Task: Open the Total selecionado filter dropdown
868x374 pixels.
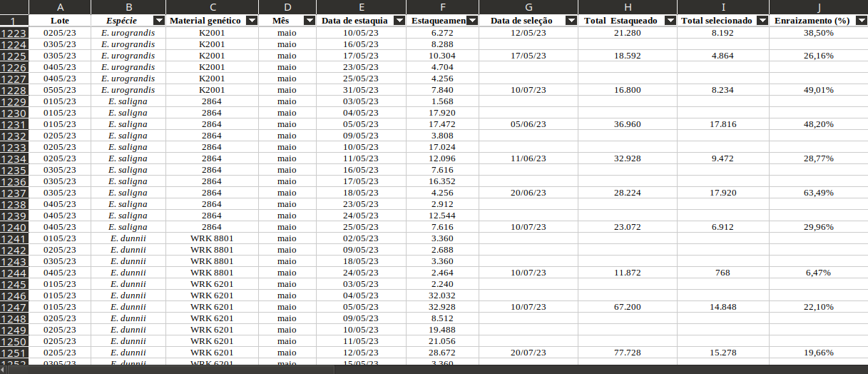Action: click(762, 21)
